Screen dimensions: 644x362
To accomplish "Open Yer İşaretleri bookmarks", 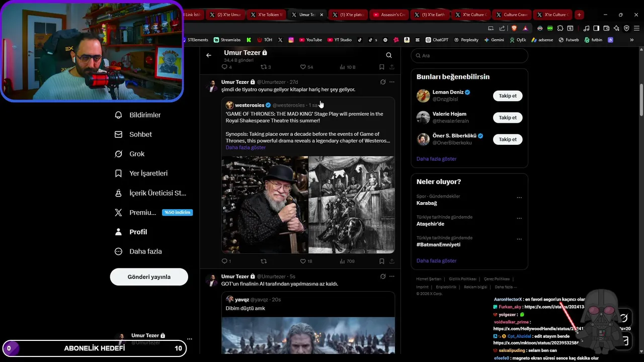I will point(141,173).
